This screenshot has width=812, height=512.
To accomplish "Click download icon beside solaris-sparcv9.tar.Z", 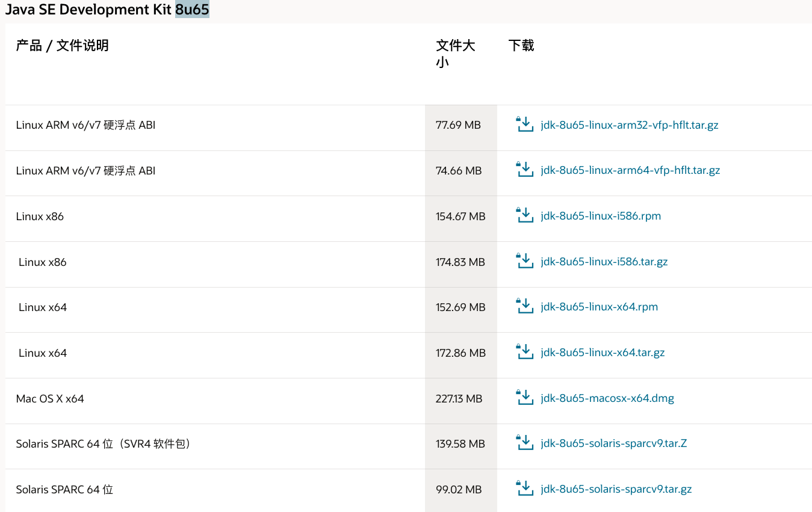I will pos(525,443).
